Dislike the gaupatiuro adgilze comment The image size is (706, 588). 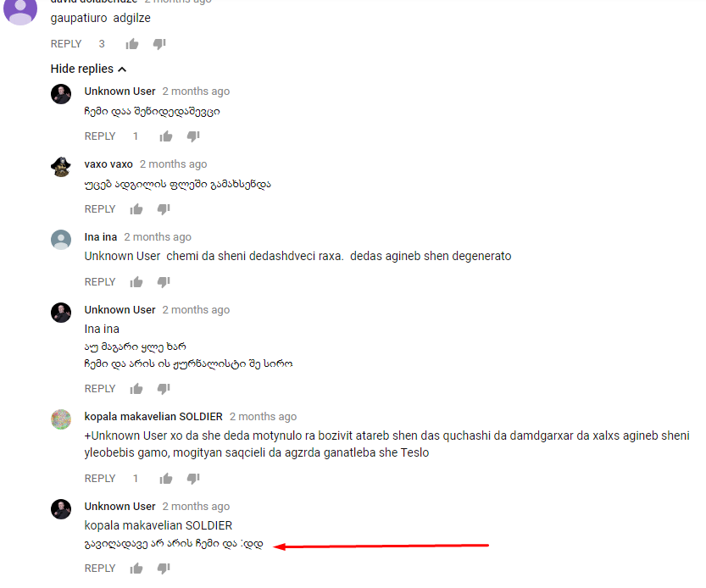point(159,44)
